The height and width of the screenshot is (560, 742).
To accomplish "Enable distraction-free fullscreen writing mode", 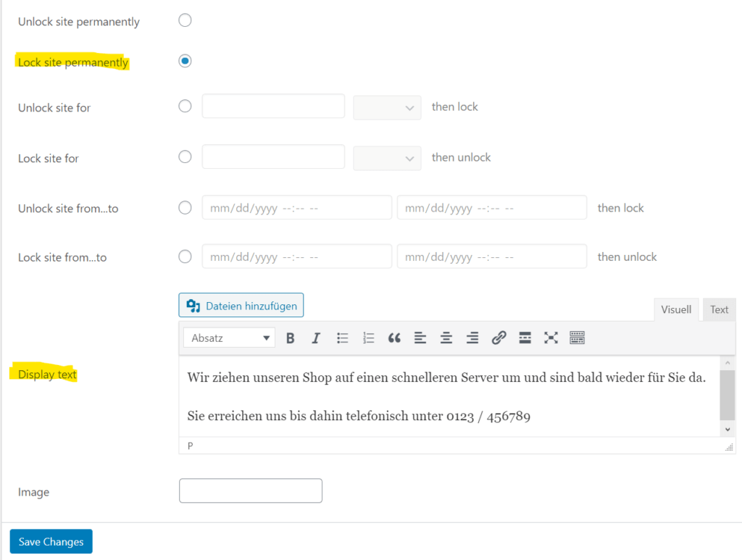I will [x=551, y=338].
